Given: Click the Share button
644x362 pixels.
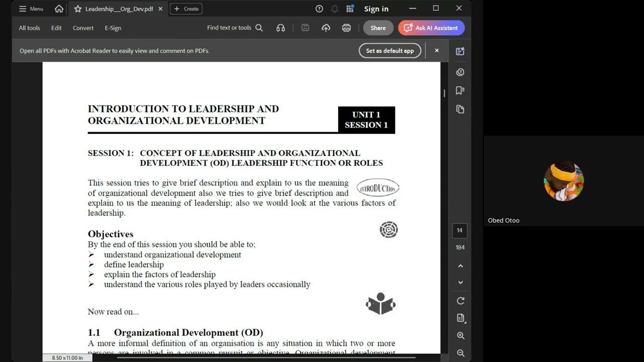Looking at the screenshot, I should pos(378,28).
